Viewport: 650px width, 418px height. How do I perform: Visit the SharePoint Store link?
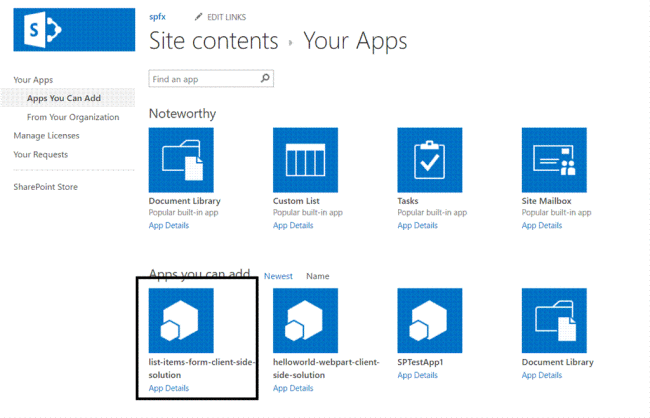[x=45, y=187]
